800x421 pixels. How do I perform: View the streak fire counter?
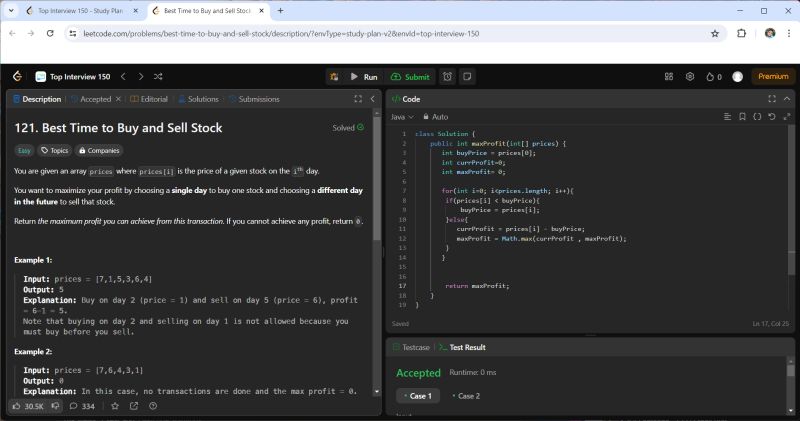coord(714,77)
